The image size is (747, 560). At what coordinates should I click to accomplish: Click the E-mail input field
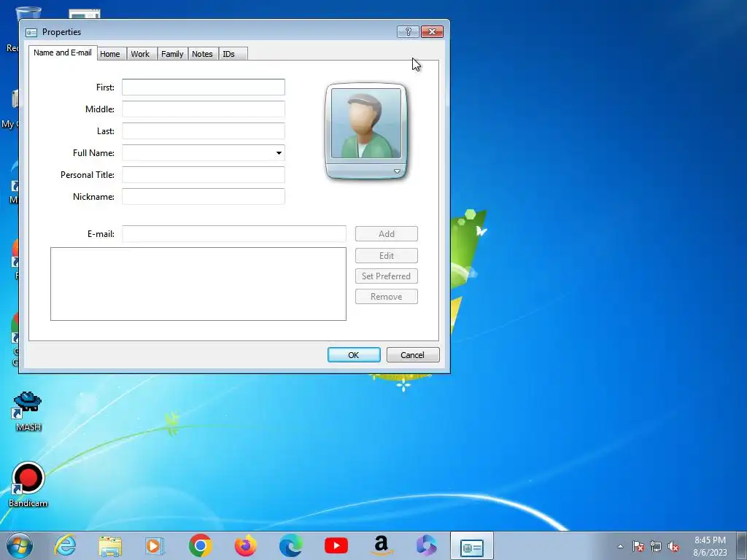[x=234, y=234]
